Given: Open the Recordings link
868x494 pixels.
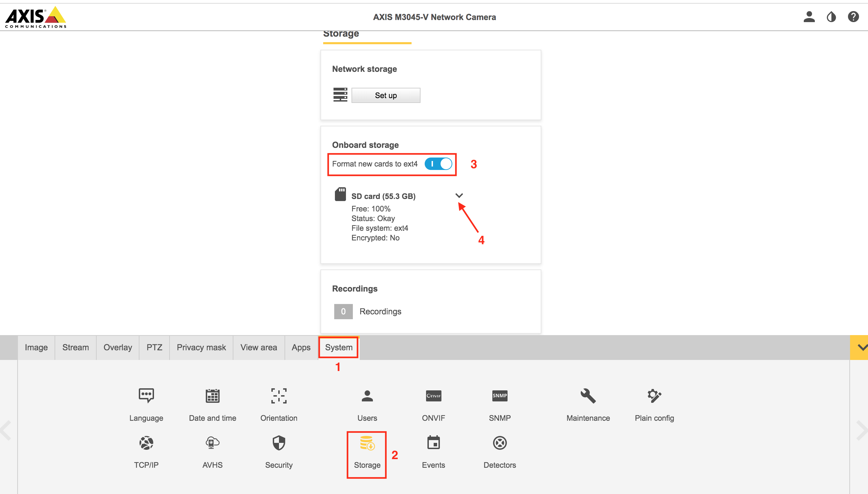Looking at the screenshot, I should 380,312.
